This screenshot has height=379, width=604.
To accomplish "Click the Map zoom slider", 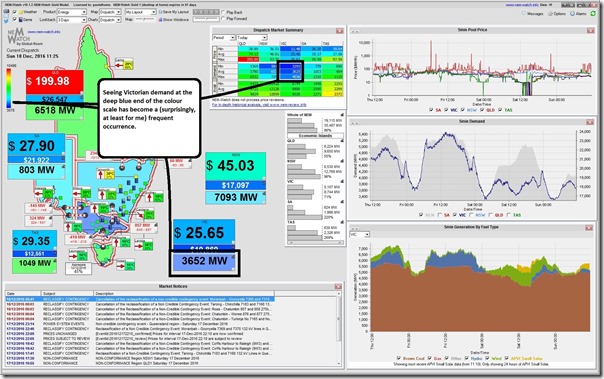I will 144,19.
